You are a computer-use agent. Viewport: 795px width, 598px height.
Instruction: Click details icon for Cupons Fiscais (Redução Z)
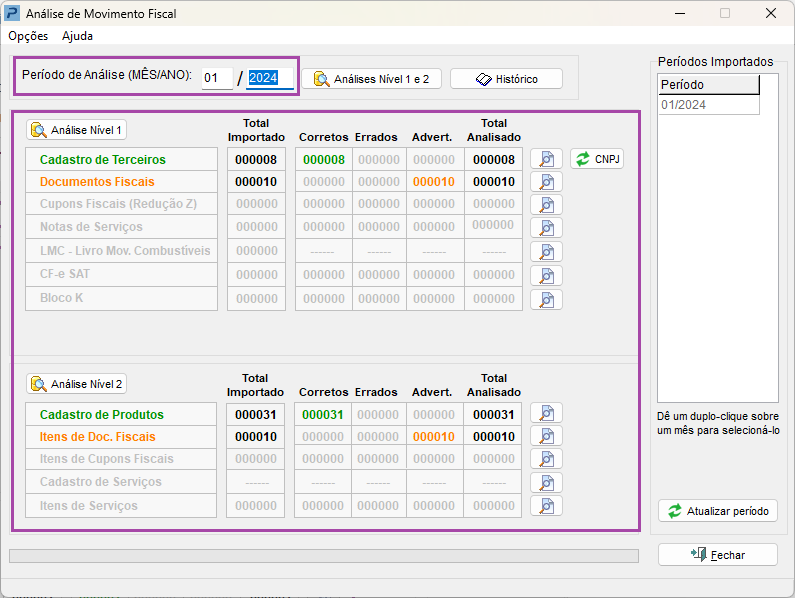[546, 205]
